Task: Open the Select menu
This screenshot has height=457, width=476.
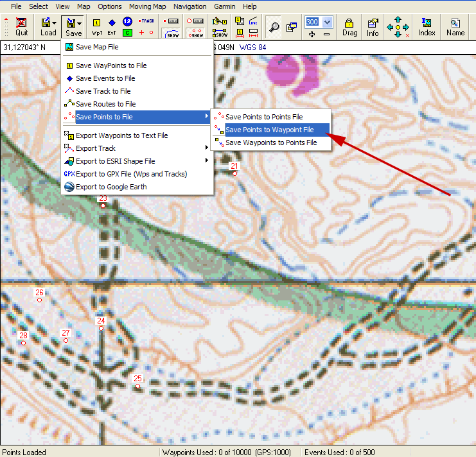Action: (39, 6)
